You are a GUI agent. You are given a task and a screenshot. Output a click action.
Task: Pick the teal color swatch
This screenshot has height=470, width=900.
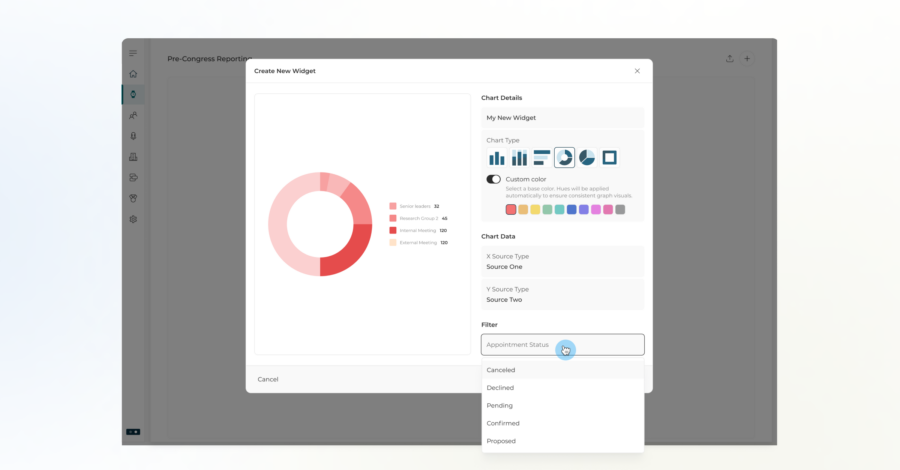pyautogui.click(x=560, y=209)
